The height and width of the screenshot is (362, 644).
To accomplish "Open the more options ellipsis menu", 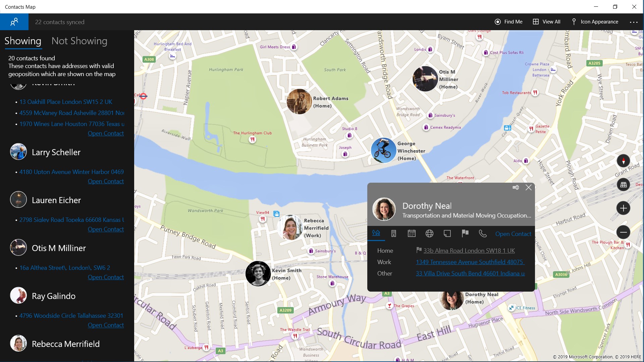I will point(634,22).
